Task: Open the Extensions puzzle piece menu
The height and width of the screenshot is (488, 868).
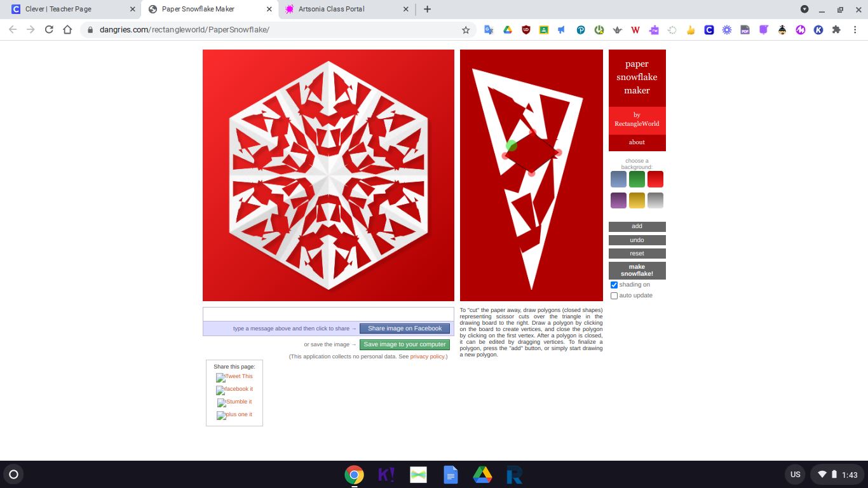Action: (x=836, y=30)
